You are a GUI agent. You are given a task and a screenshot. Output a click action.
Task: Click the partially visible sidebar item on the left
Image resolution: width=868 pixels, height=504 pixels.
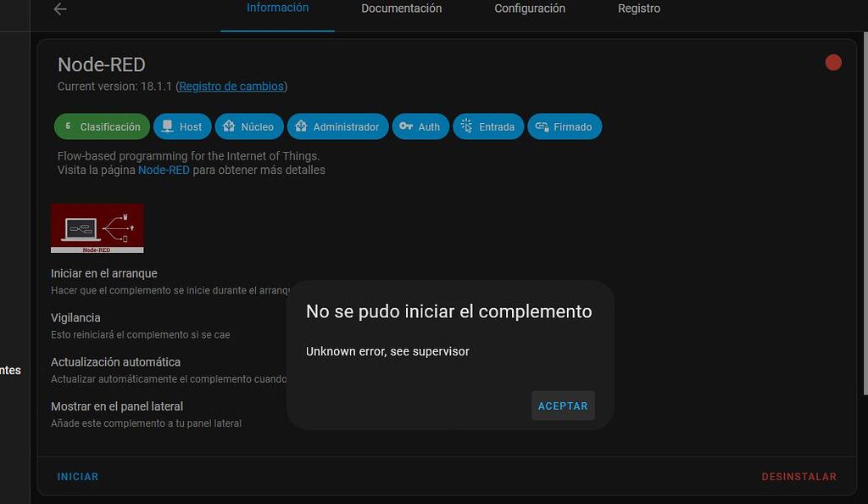point(12,370)
